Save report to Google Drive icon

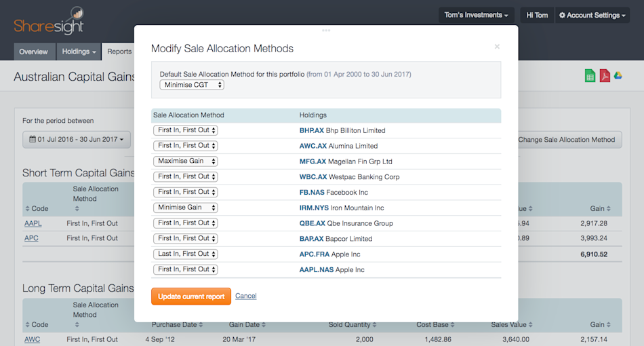(618, 75)
